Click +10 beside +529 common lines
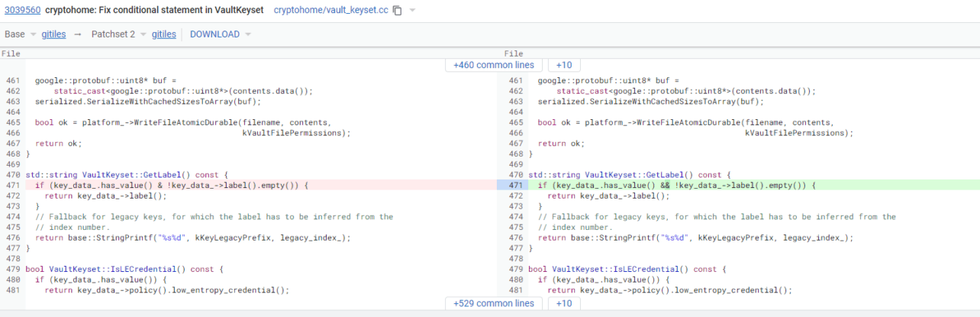 564,303
